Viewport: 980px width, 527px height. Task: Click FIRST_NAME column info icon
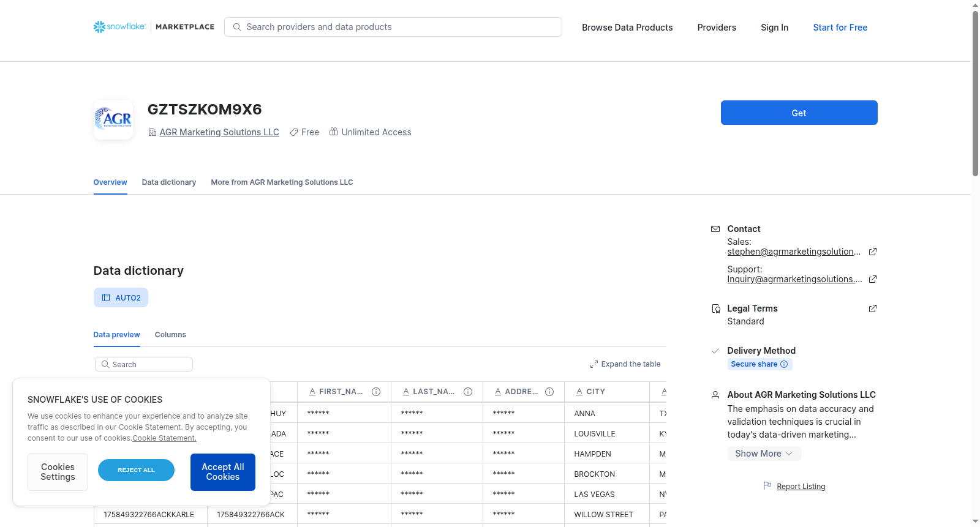pyautogui.click(x=376, y=392)
